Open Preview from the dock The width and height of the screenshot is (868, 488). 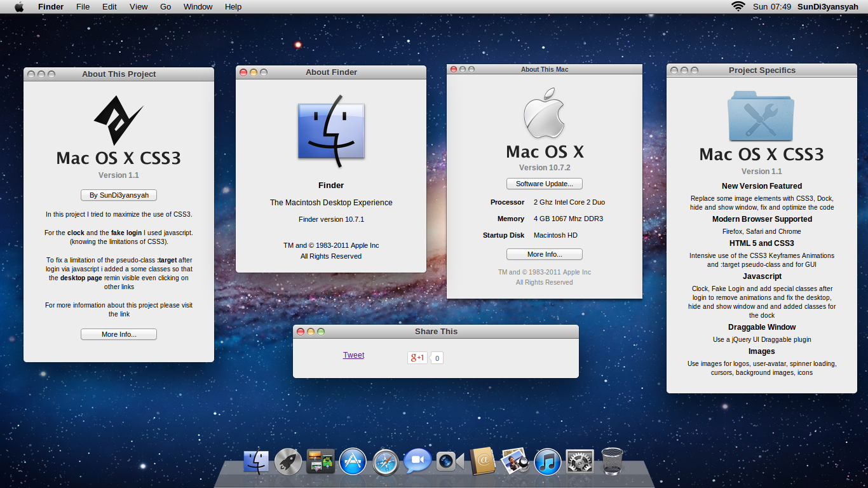click(x=515, y=461)
